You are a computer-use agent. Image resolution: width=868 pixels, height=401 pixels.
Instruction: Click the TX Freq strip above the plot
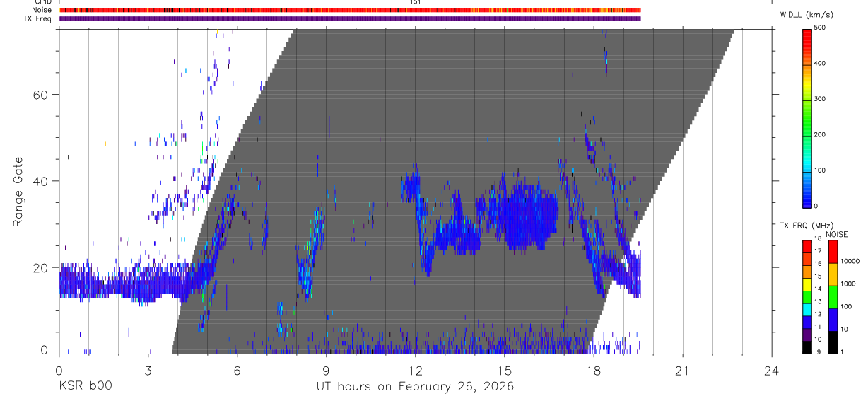350,18
